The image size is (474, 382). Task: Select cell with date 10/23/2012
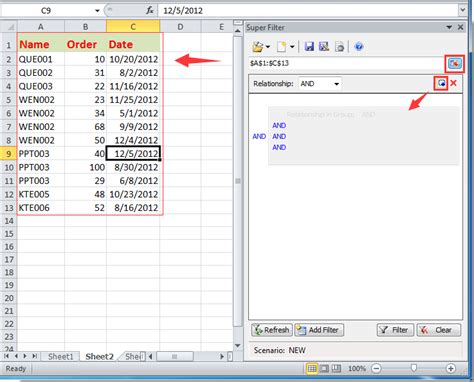tap(133, 194)
